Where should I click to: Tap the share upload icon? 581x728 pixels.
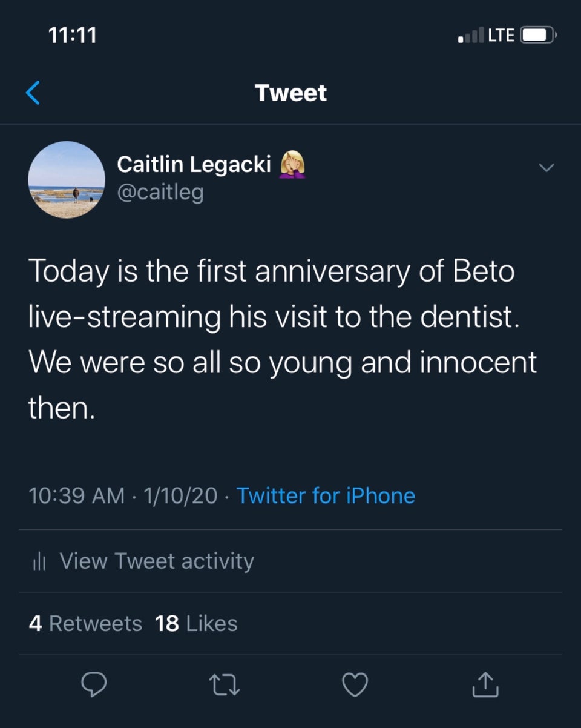point(486,685)
